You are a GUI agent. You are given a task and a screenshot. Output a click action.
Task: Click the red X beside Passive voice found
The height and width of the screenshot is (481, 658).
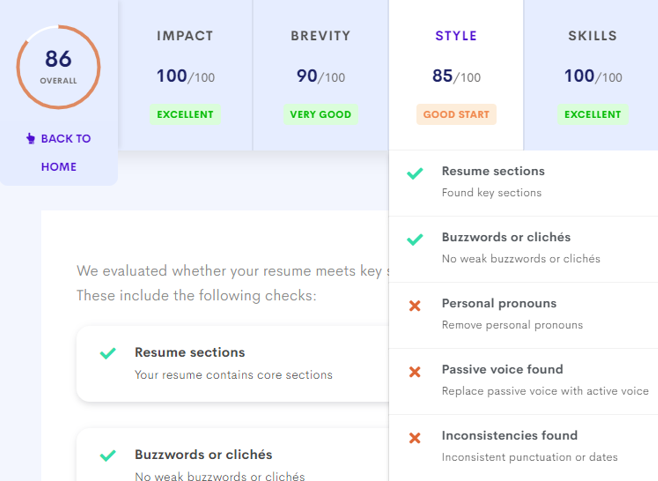pyautogui.click(x=415, y=372)
